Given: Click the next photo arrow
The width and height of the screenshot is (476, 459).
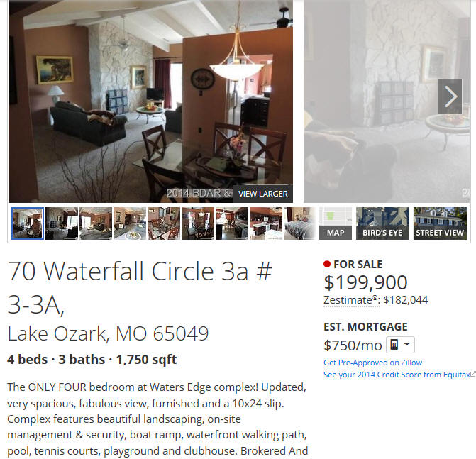Looking at the screenshot, I should point(450,96).
